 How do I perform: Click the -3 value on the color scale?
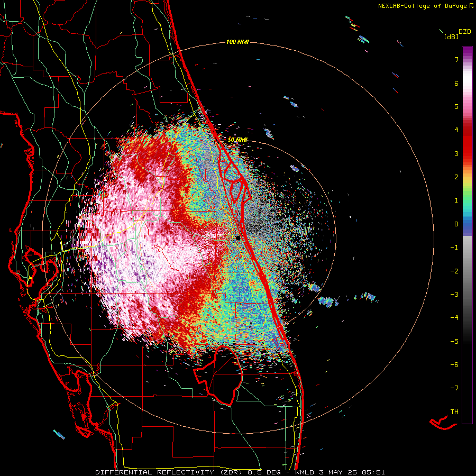tap(454, 295)
